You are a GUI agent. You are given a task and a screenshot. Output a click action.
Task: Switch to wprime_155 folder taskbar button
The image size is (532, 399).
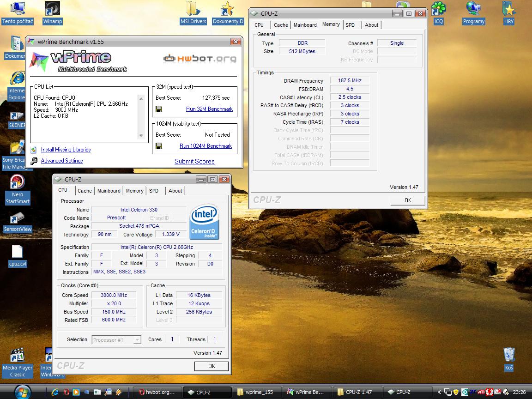pos(258,392)
